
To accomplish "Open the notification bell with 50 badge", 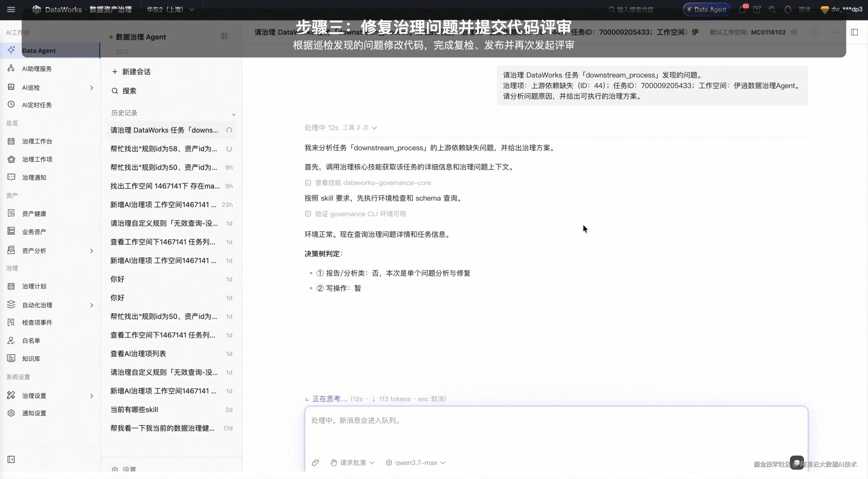I will (742, 9).
